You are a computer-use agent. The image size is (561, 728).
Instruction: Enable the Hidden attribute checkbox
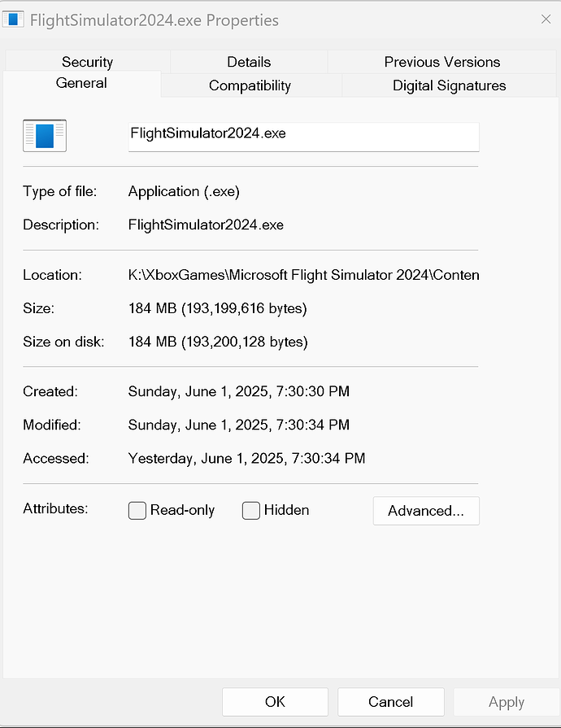(250, 511)
